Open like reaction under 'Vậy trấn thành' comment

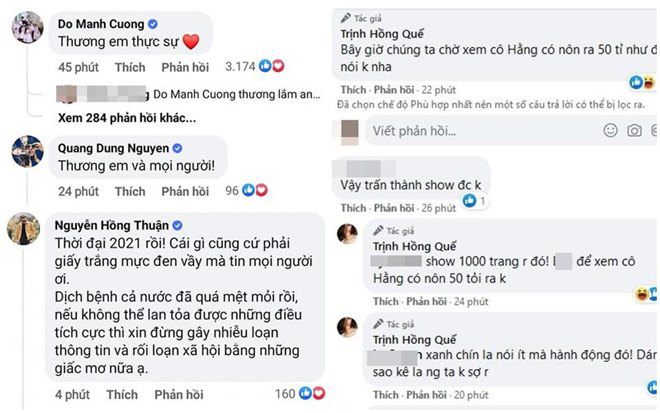point(472,201)
